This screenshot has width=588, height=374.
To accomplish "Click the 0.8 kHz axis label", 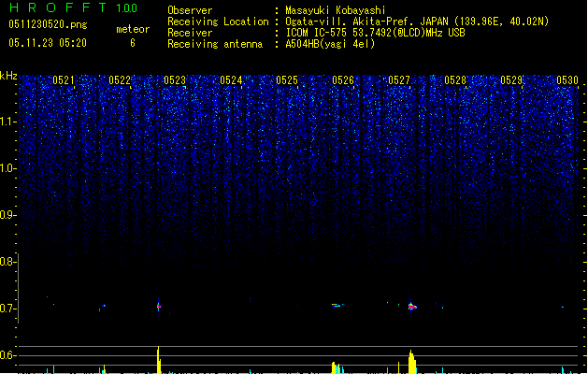I will pyautogui.click(x=7, y=262).
